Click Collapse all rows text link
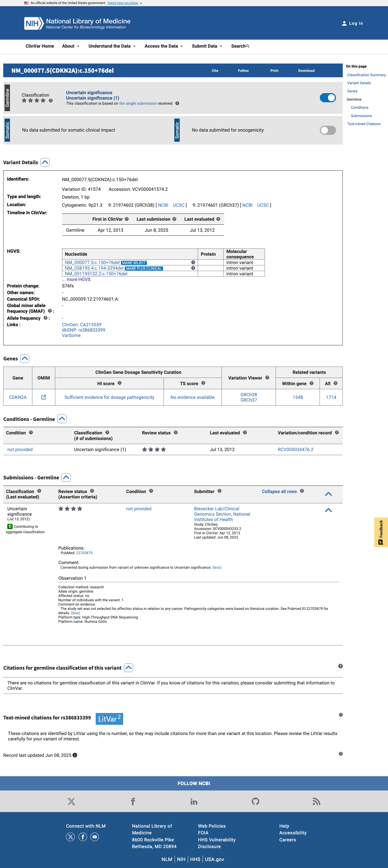This screenshot has width=388, height=868. pyautogui.click(x=279, y=492)
